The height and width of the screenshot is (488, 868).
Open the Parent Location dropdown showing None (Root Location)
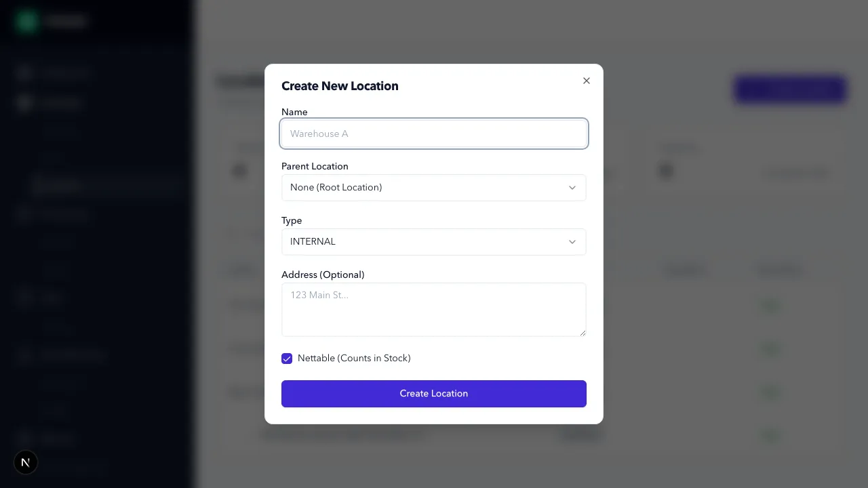[x=434, y=188]
